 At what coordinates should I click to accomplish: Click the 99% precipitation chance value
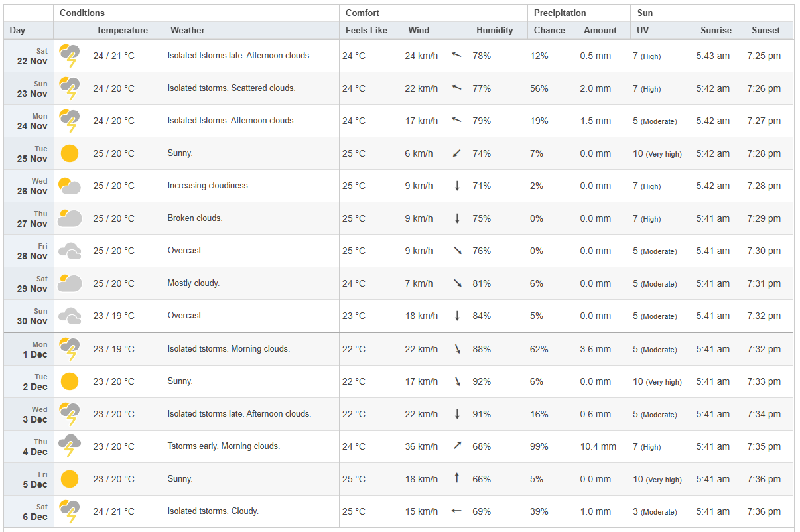pos(539,446)
